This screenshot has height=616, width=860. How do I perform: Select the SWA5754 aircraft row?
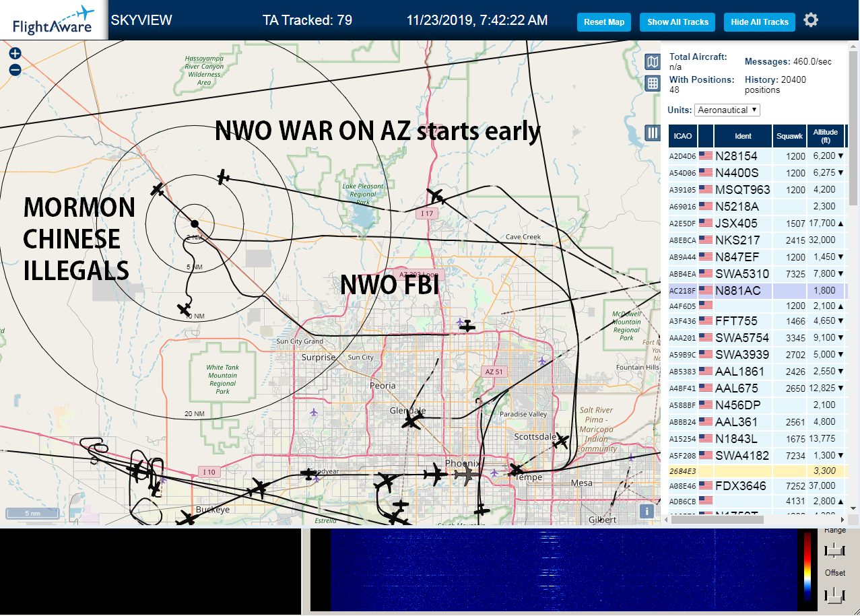click(758, 337)
